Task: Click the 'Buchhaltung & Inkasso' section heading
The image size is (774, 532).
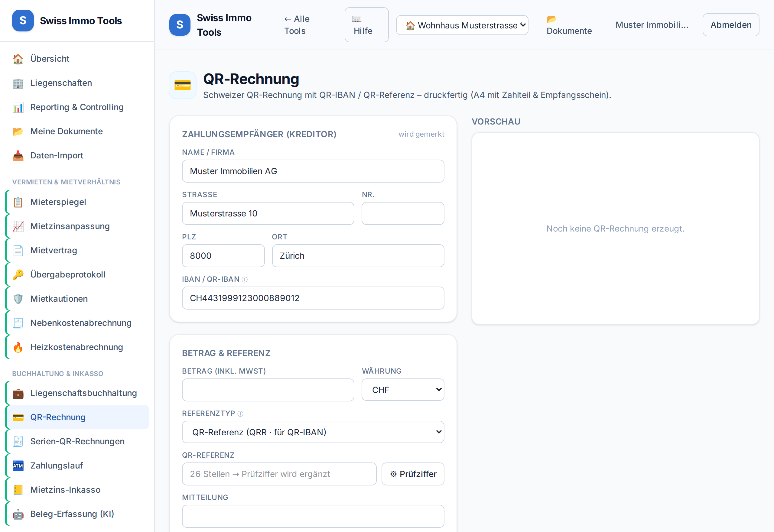Action: [58, 374]
